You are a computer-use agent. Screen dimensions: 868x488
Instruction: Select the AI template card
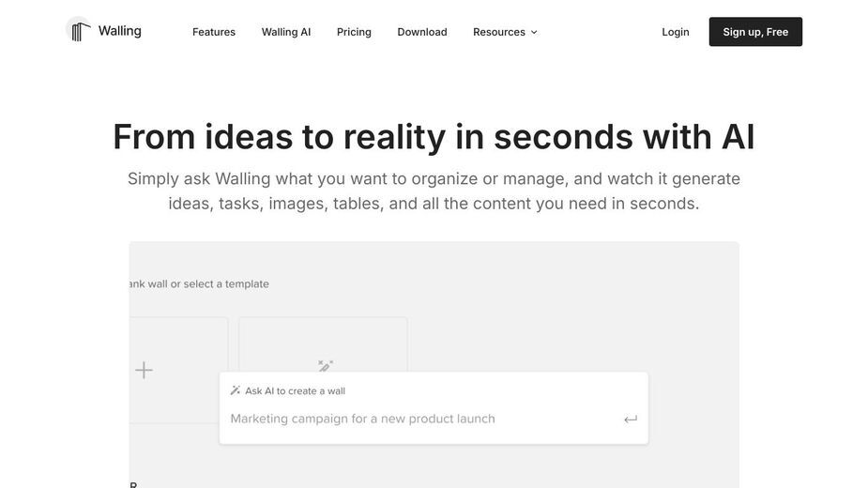coord(324,344)
